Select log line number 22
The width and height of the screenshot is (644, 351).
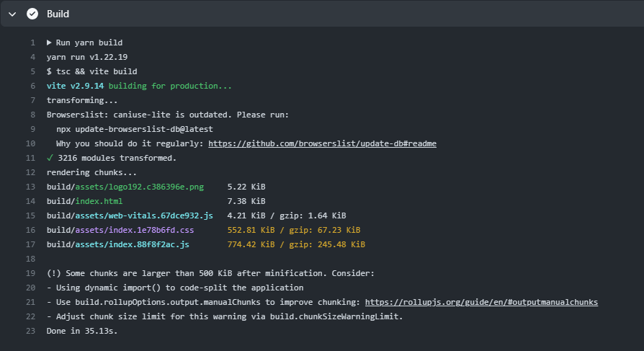[30, 316]
